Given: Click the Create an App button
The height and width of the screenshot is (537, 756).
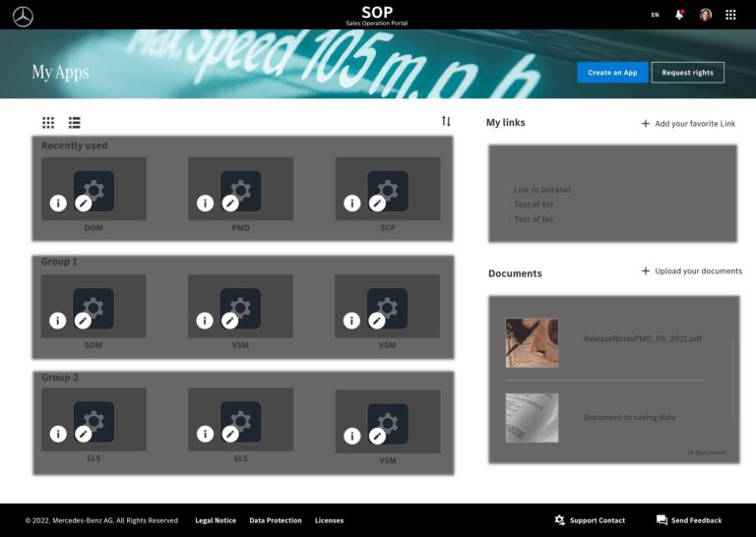Looking at the screenshot, I should click(613, 72).
